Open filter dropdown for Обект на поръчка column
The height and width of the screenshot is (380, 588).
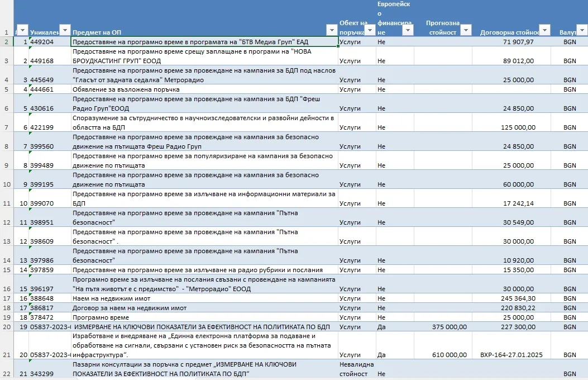tap(370, 30)
